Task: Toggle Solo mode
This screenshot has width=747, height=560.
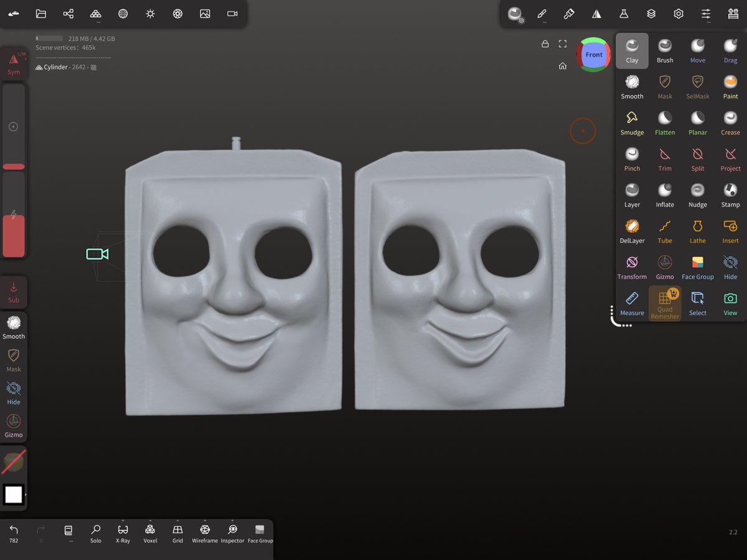Action: 95,533
